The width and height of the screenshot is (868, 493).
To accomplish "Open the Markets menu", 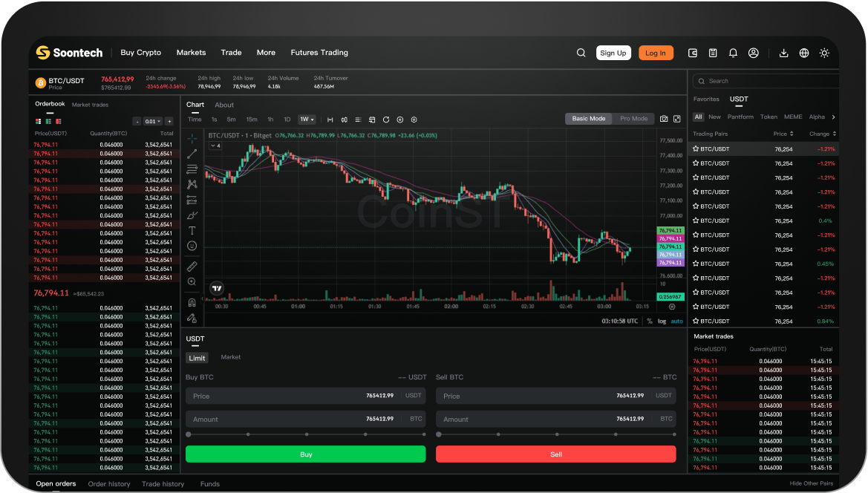I will (191, 53).
